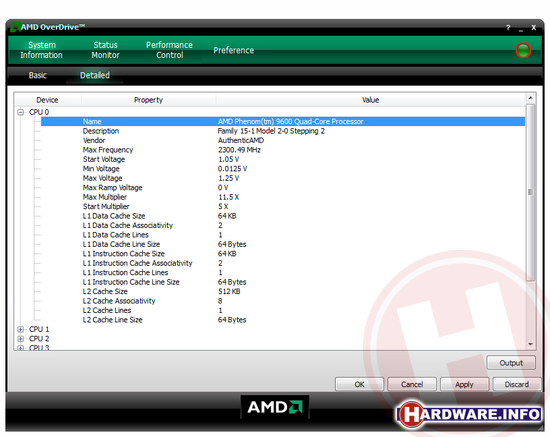Open the System Information tab
The height and width of the screenshot is (437, 550).
[x=41, y=50]
